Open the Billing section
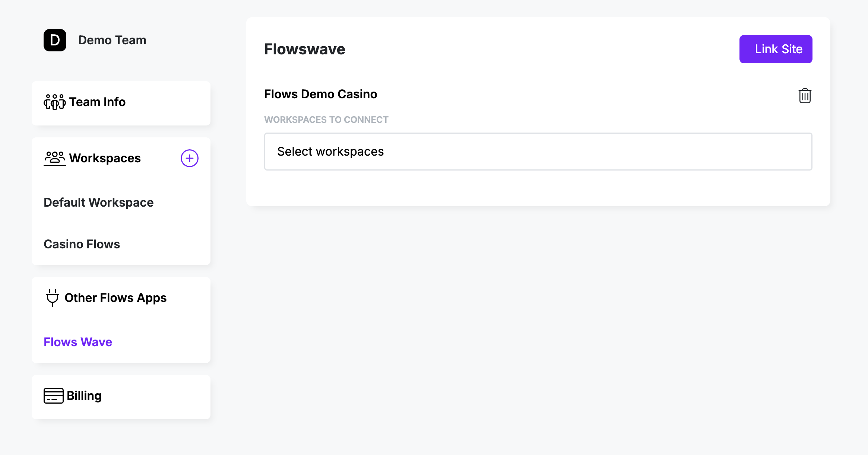 [84, 396]
